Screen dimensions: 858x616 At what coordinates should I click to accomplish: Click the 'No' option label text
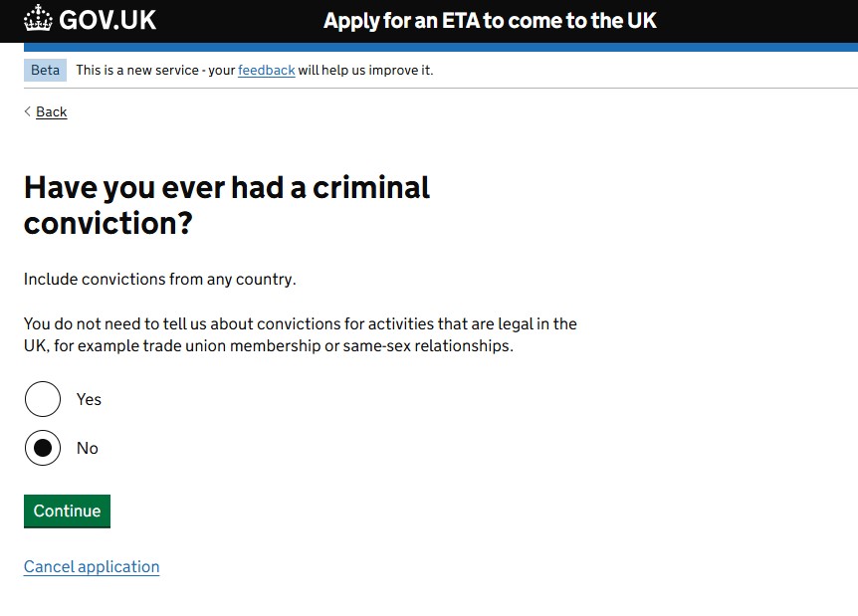coord(88,448)
